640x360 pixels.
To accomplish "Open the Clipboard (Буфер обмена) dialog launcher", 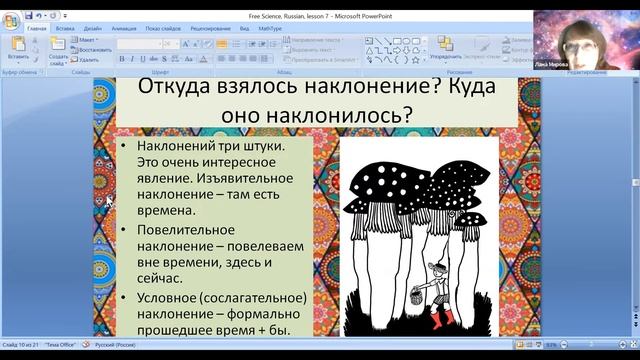I will coord(42,73).
